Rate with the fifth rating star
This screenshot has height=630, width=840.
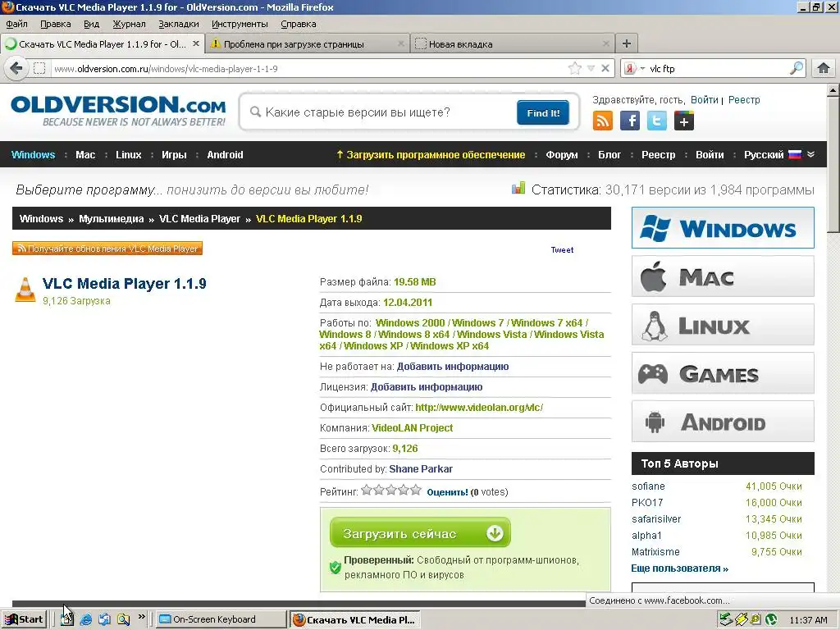click(x=416, y=490)
